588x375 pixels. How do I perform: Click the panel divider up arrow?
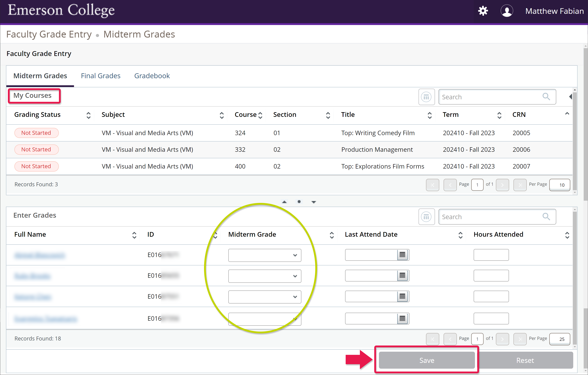pyautogui.click(x=284, y=202)
